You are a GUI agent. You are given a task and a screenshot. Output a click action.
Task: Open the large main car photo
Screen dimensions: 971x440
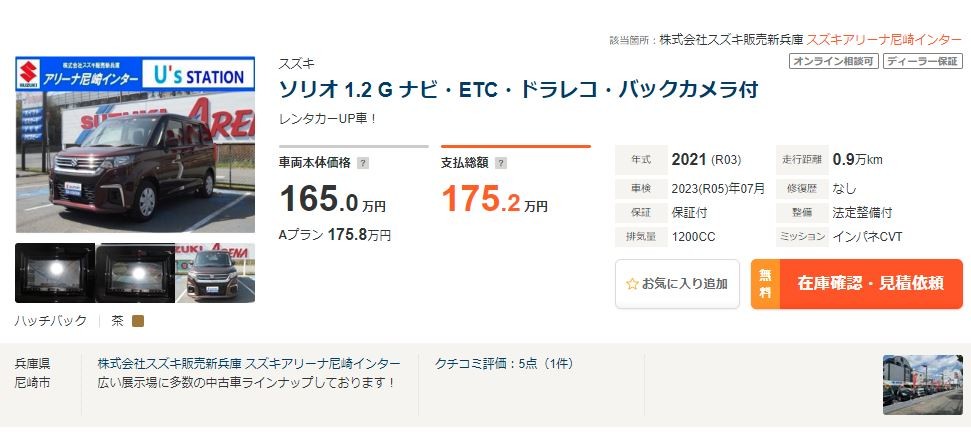pos(135,145)
